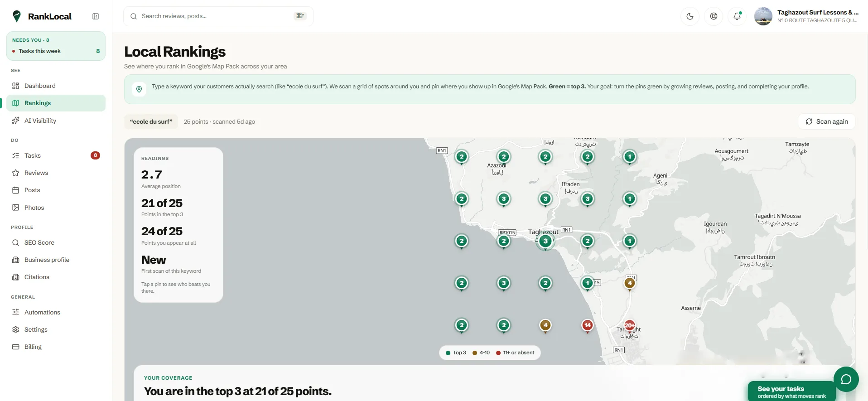Screen dimensions: 868x401
Task: Click the Taghazout Surf Lessons profile avatar
Action: point(763,16)
